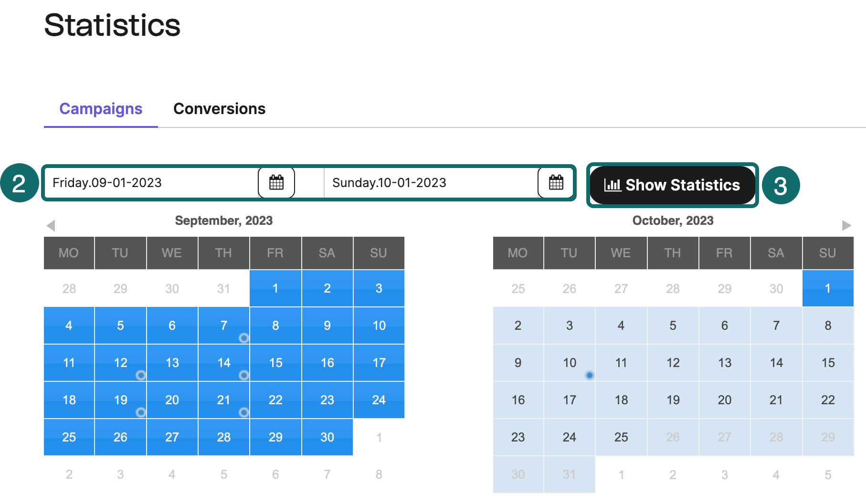Pick September 7 in the calendar
Screen dimensions: 866x504
coord(223,325)
